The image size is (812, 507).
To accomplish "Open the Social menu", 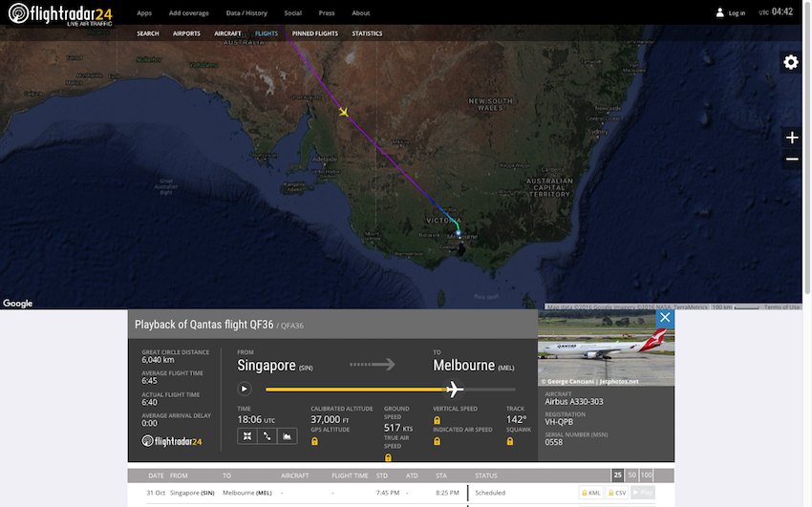I will (x=292, y=13).
